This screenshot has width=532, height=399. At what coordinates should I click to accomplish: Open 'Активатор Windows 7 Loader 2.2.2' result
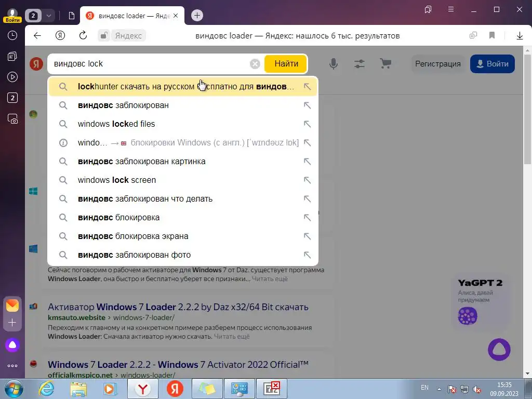coord(178,307)
